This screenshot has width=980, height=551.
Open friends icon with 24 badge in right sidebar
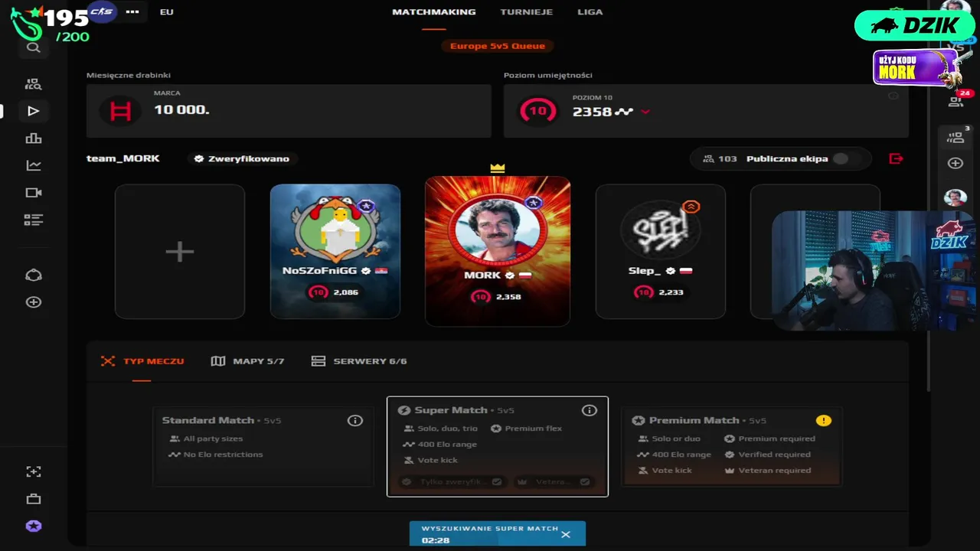coord(956,100)
